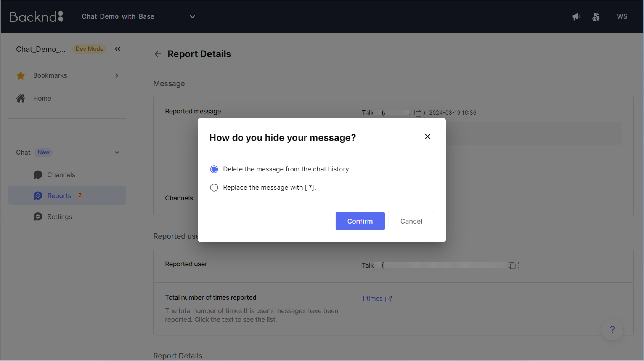The width and height of the screenshot is (644, 361).
Task: Open Reports in the sidebar
Action: (67, 195)
